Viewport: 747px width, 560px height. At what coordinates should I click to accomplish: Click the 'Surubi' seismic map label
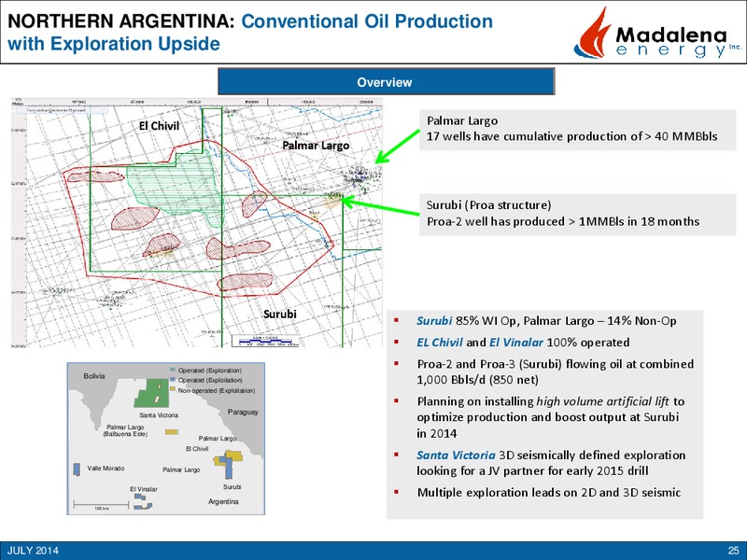pos(279,314)
